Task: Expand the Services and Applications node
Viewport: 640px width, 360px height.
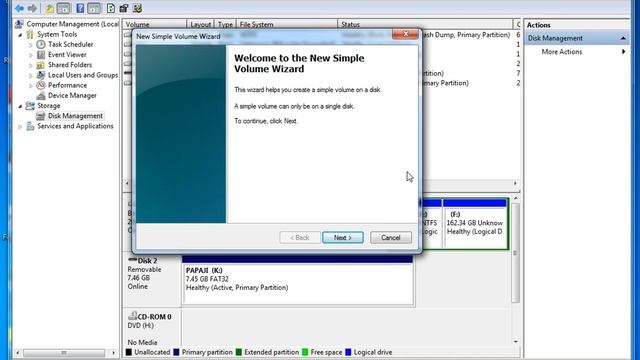Action: point(20,127)
